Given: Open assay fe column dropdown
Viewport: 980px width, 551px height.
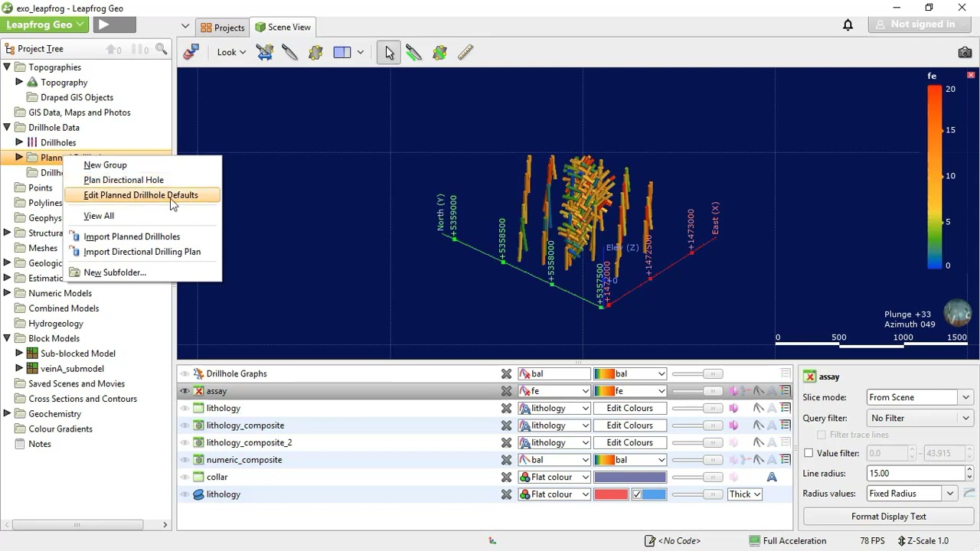Looking at the screenshot, I should [554, 391].
